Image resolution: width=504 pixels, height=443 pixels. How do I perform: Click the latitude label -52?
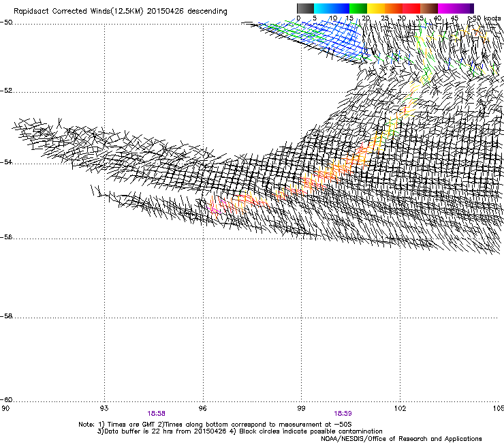[x=6, y=91]
